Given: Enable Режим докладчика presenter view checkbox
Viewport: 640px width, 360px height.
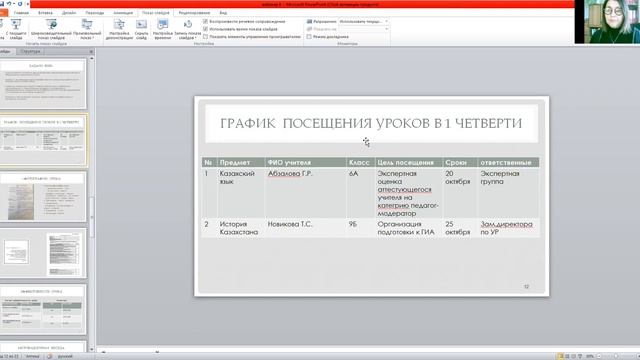Looking at the screenshot, I should [x=309, y=37].
